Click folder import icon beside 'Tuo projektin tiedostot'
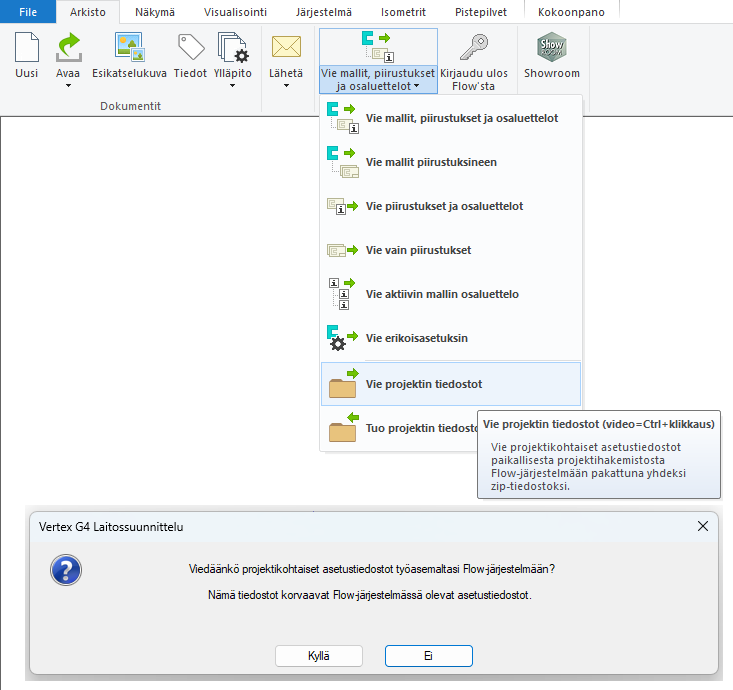The width and height of the screenshot is (733, 690). (x=343, y=427)
